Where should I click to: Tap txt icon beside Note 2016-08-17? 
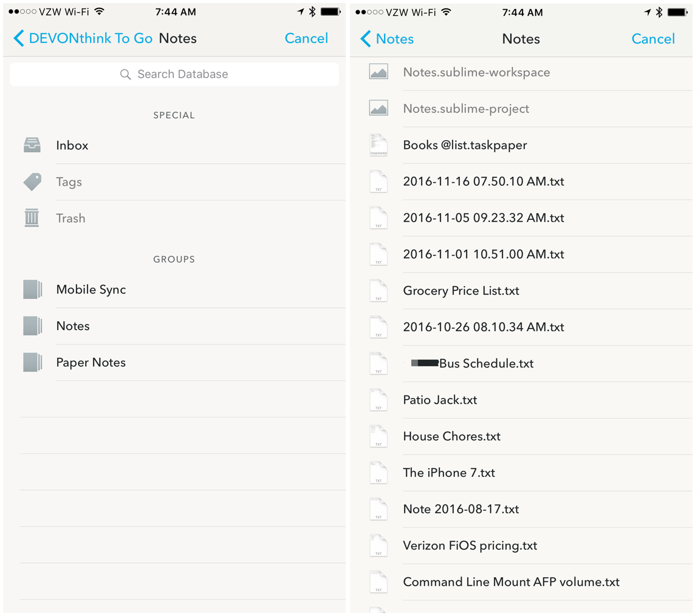378,508
